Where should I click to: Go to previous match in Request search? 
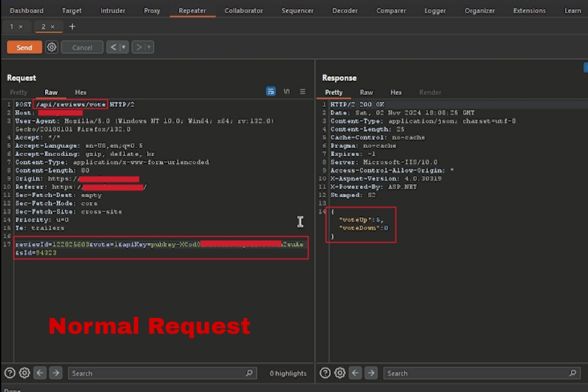(x=40, y=373)
